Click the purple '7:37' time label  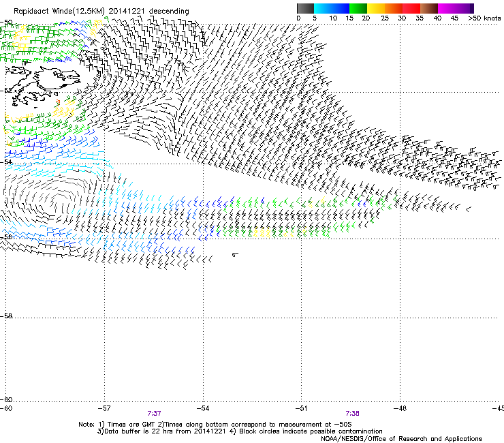(155, 414)
